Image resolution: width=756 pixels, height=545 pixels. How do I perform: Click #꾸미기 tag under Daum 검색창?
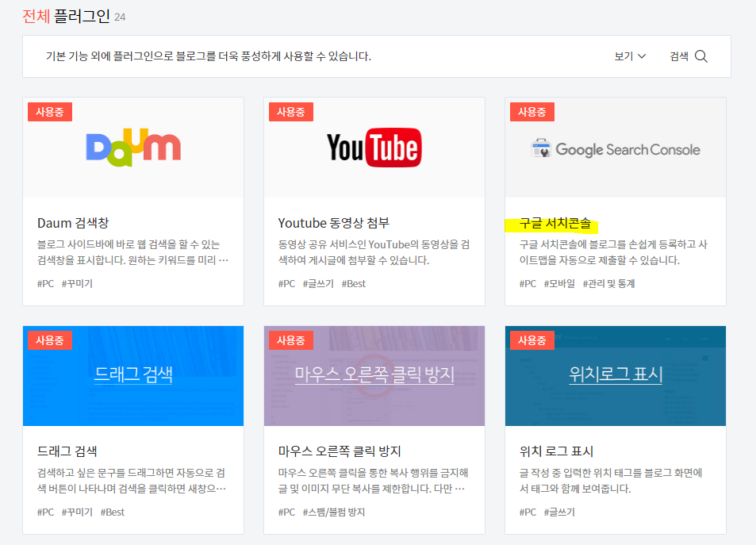pos(77,283)
